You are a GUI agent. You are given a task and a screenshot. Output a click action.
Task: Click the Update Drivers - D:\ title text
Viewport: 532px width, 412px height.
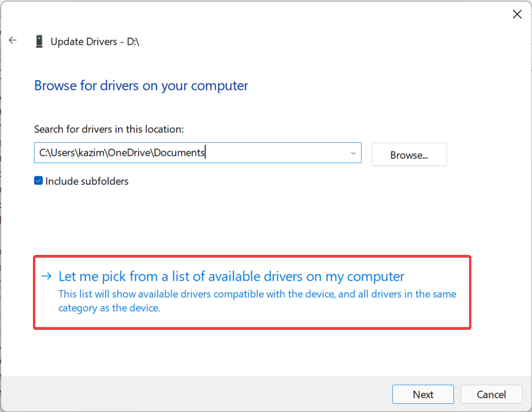(x=95, y=42)
